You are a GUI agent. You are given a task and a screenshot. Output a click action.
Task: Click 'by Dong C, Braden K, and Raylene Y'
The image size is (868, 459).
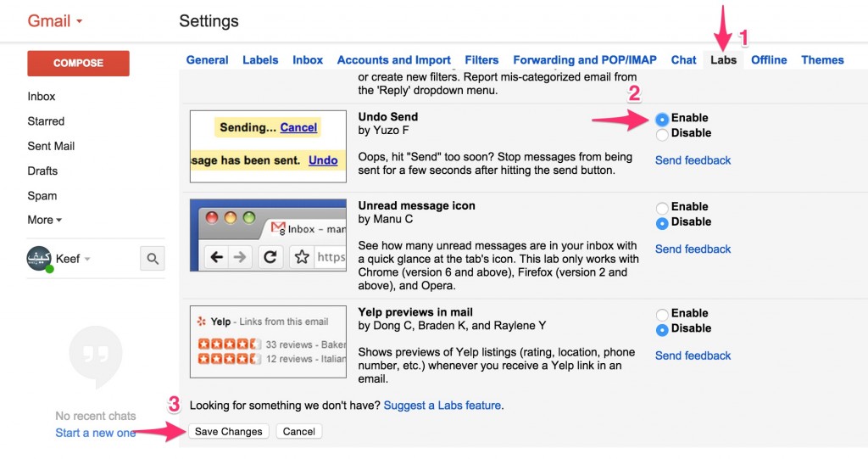tap(452, 326)
